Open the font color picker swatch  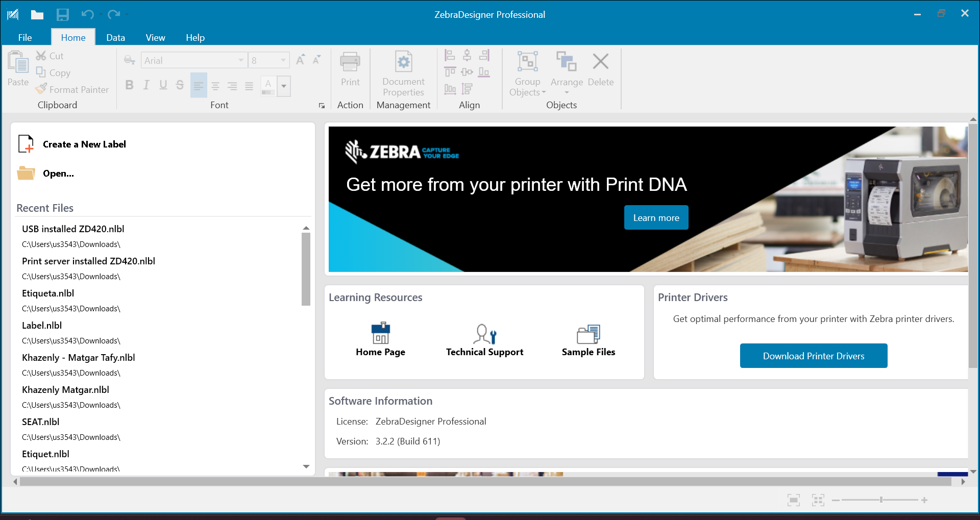click(x=268, y=86)
